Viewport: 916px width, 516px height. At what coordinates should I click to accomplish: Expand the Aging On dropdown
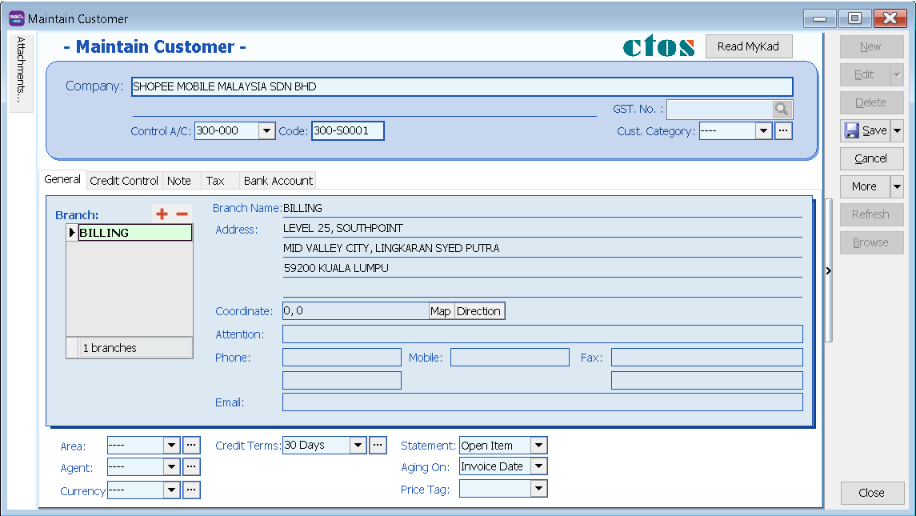point(539,467)
